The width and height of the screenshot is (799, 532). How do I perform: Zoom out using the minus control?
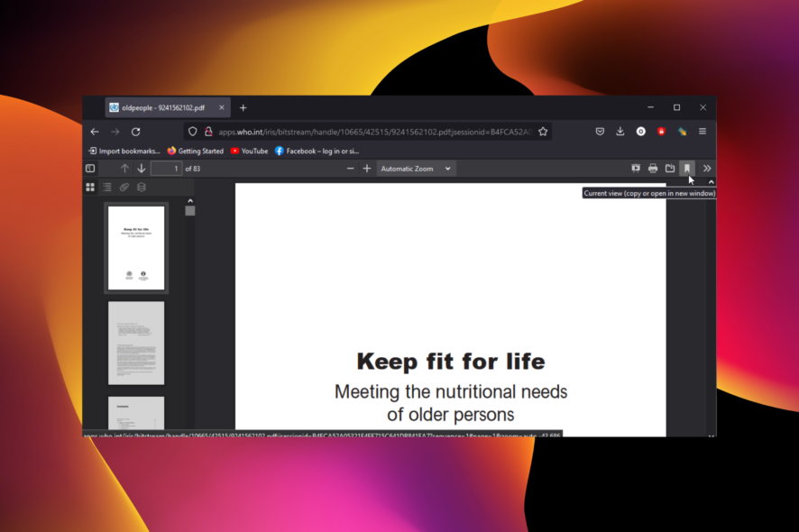pos(351,168)
